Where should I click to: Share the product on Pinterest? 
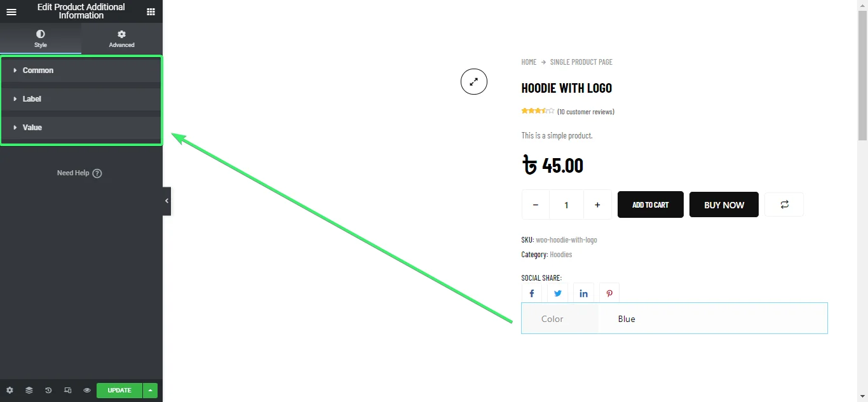(x=609, y=293)
